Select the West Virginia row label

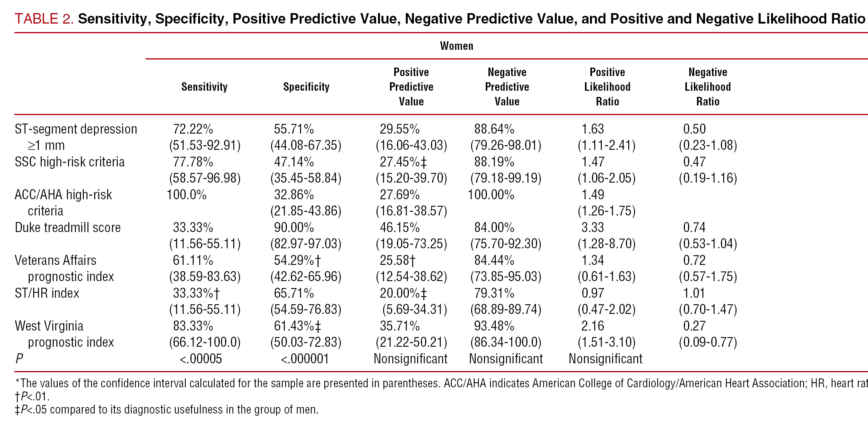click(x=49, y=326)
